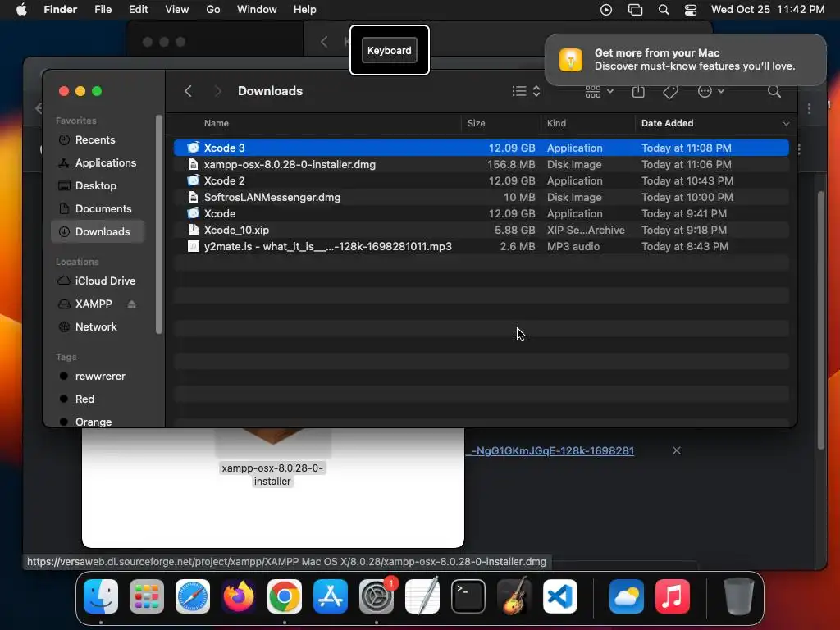
Task: Select the Xcode_10.xip archive
Action: click(481, 231)
